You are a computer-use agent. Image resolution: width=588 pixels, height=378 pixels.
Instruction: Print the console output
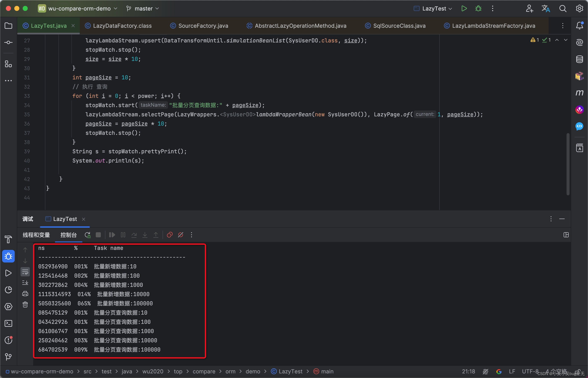pyautogui.click(x=25, y=294)
